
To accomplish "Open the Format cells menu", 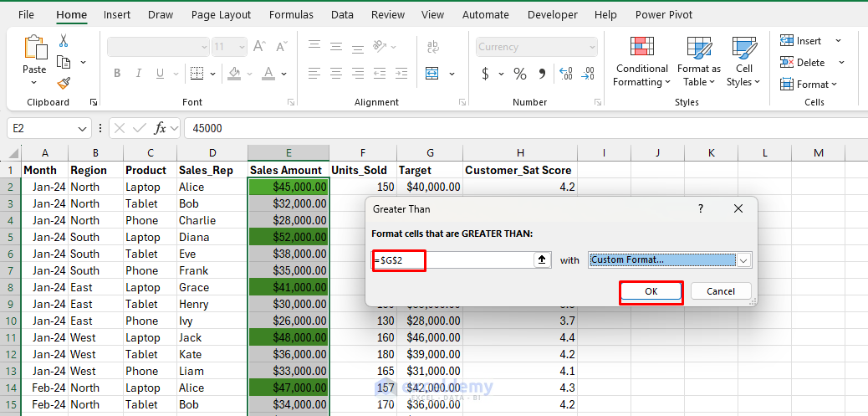I will [x=809, y=85].
